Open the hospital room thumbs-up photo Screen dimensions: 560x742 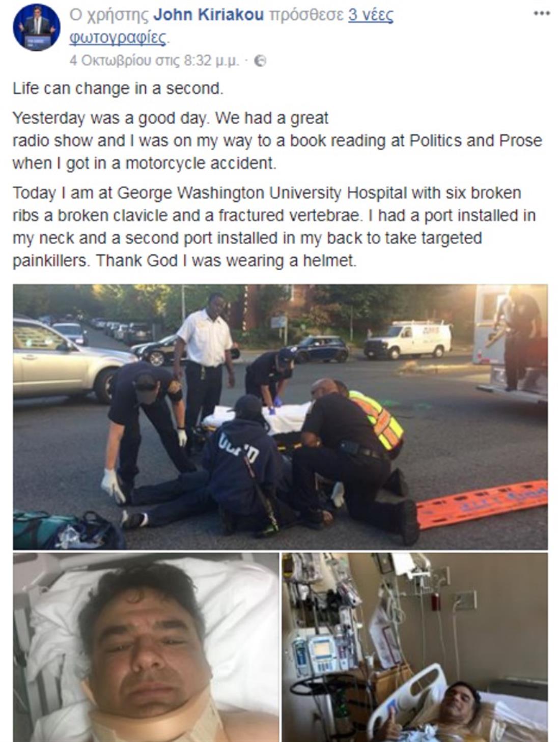pos(415,647)
